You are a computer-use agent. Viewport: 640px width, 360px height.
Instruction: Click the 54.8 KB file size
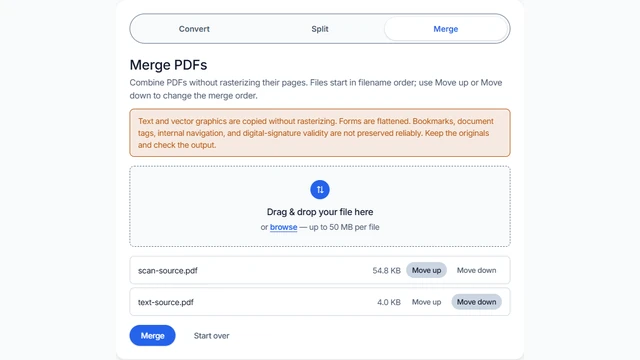(386, 271)
